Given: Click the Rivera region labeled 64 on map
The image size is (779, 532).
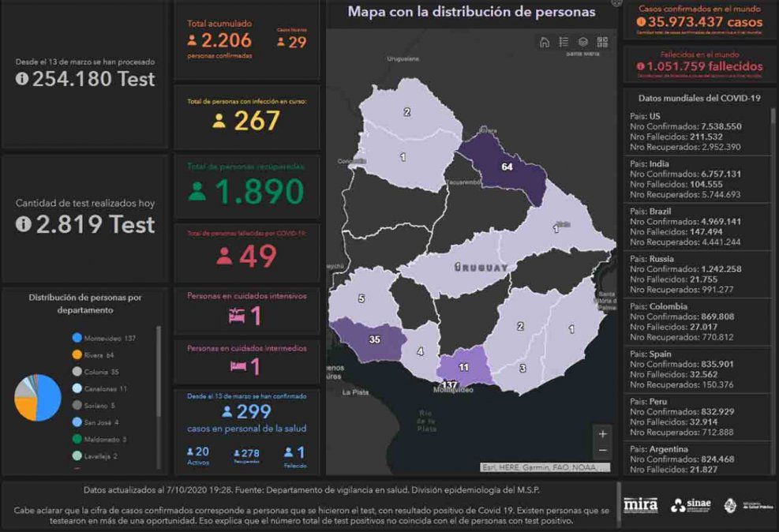Looking at the screenshot, I should point(505,167).
